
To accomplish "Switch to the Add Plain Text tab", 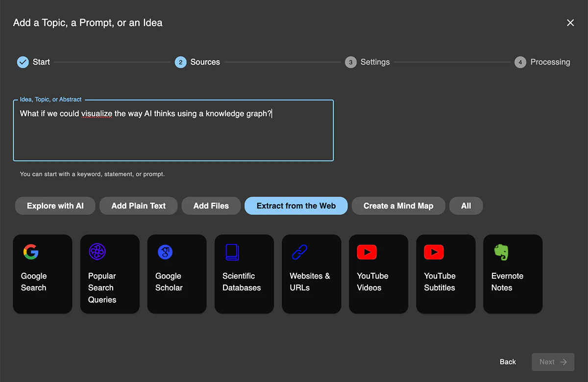I will pos(139,206).
